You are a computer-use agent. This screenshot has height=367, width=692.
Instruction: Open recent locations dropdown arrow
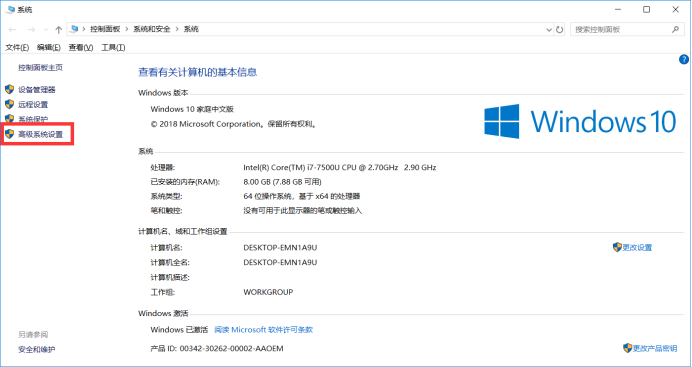(x=46, y=30)
